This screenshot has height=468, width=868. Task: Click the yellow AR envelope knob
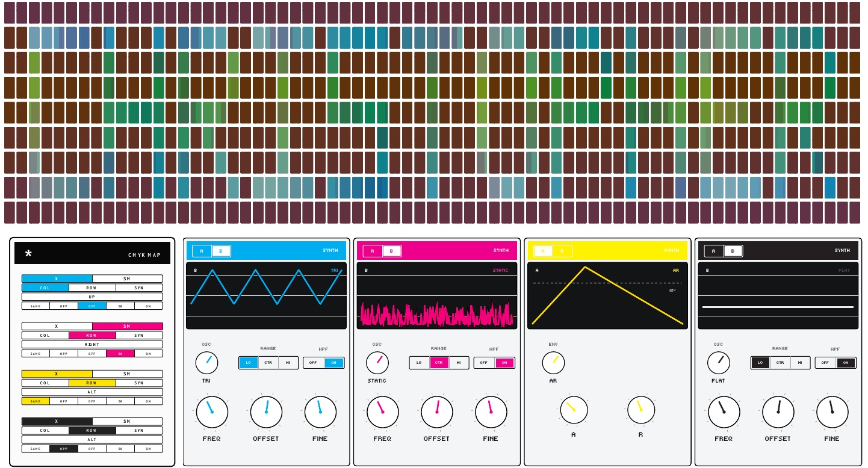tap(553, 363)
